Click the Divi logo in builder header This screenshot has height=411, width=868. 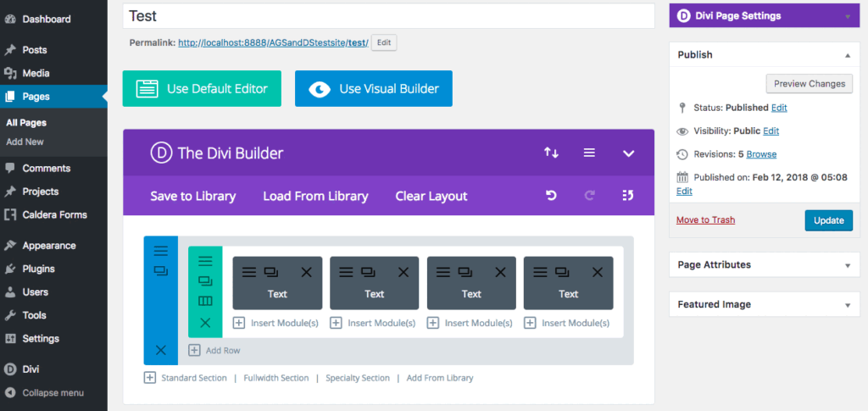(x=161, y=153)
